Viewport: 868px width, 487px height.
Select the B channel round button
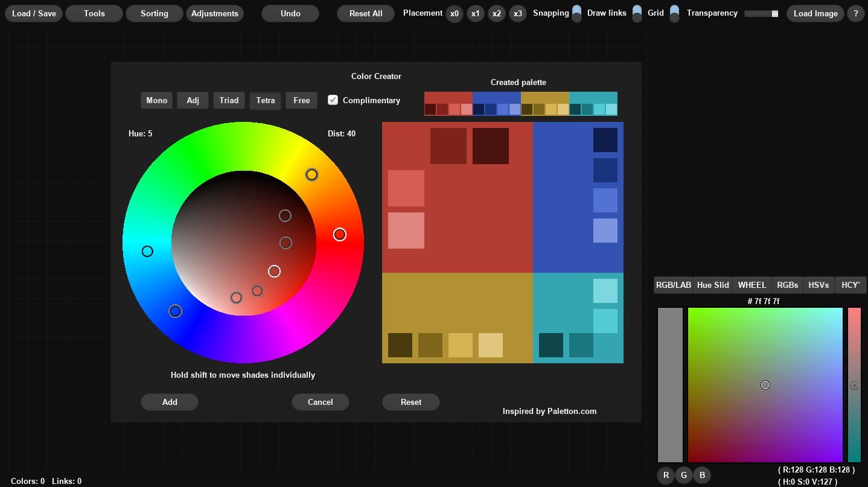click(702, 475)
